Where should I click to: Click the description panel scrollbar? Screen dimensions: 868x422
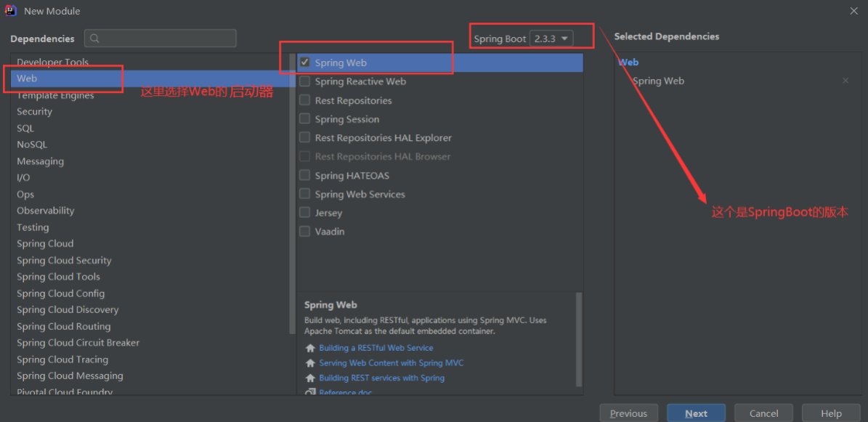click(x=579, y=339)
